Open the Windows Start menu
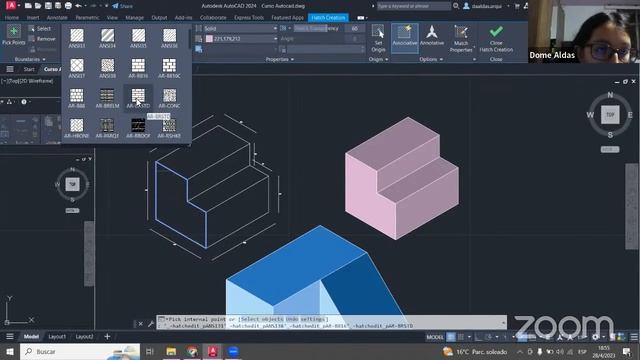The height and width of the screenshot is (360, 640). [x=10, y=351]
